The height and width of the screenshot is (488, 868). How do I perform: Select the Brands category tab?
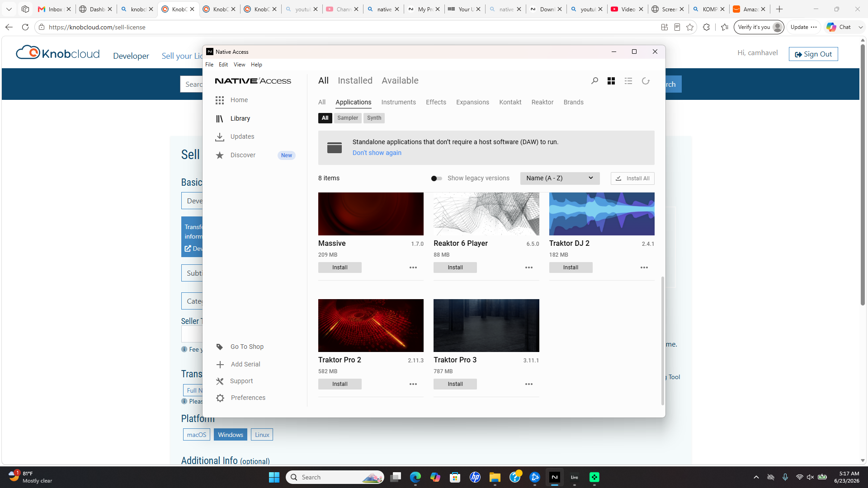[573, 102]
